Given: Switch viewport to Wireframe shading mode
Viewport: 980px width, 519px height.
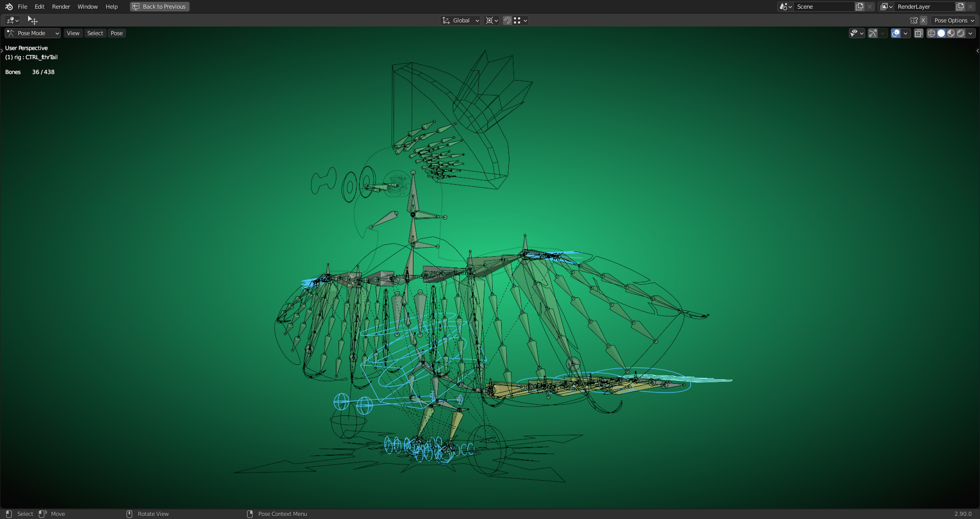Looking at the screenshot, I should [x=931, y=33].
